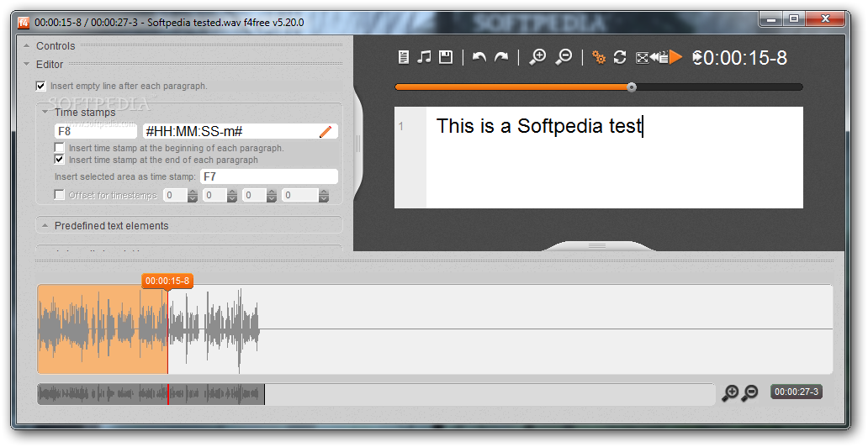Zoom in the waveform with magnifier plus
The width and height of the screenshot is (868, 447).
(730, 392)
